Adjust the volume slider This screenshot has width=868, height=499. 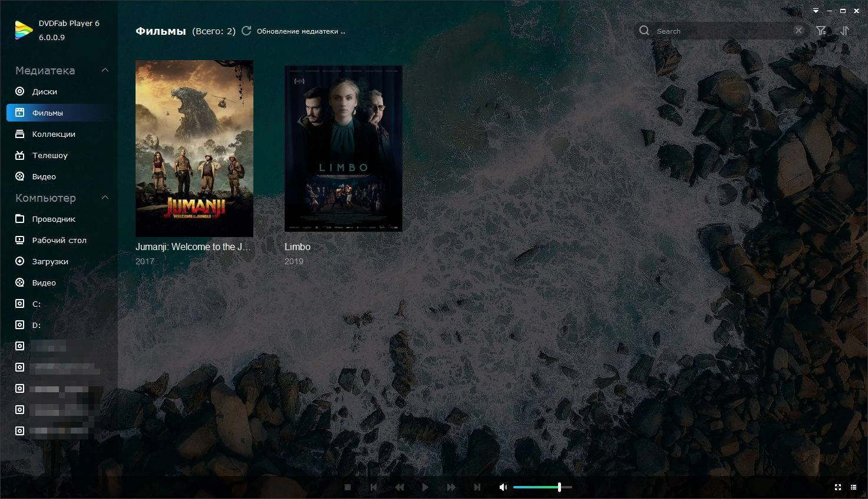(542, 487)
